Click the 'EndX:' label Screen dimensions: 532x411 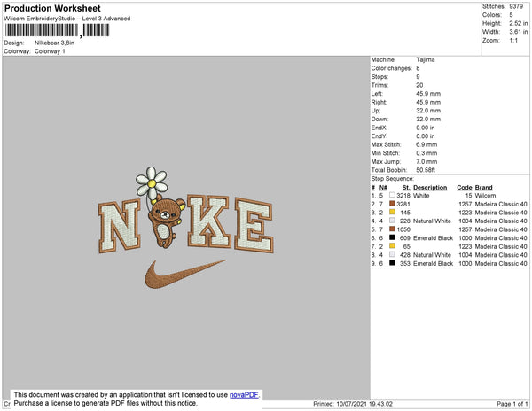(x=379, y=128)
